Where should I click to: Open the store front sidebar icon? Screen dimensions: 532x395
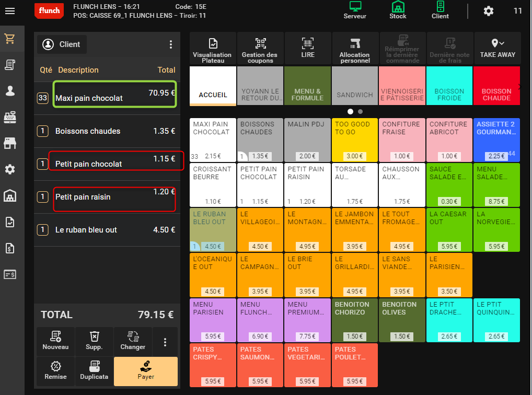pyautogui.click(x=10, y=143)
